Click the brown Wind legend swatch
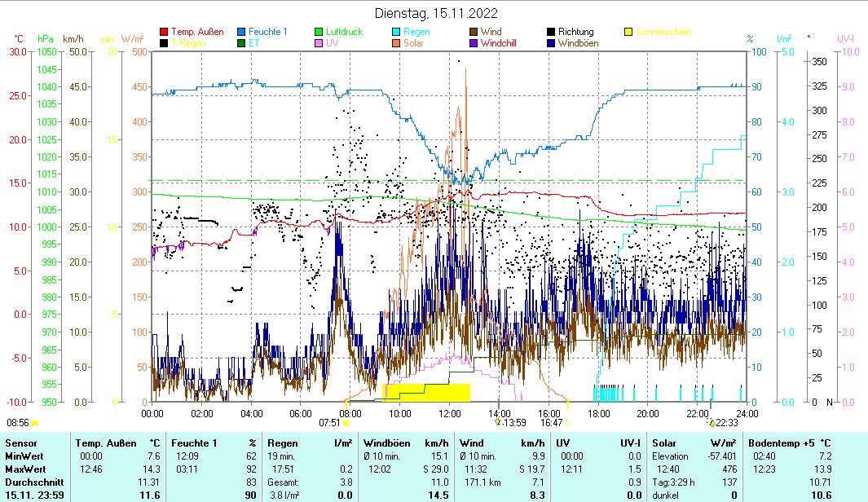The width and height of the screenshot is (868, 502). 474,33
